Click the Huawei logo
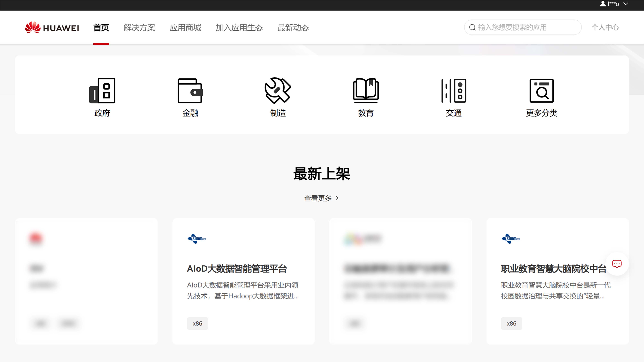Viewport: 644px width, 362px height. pos(52,28)
